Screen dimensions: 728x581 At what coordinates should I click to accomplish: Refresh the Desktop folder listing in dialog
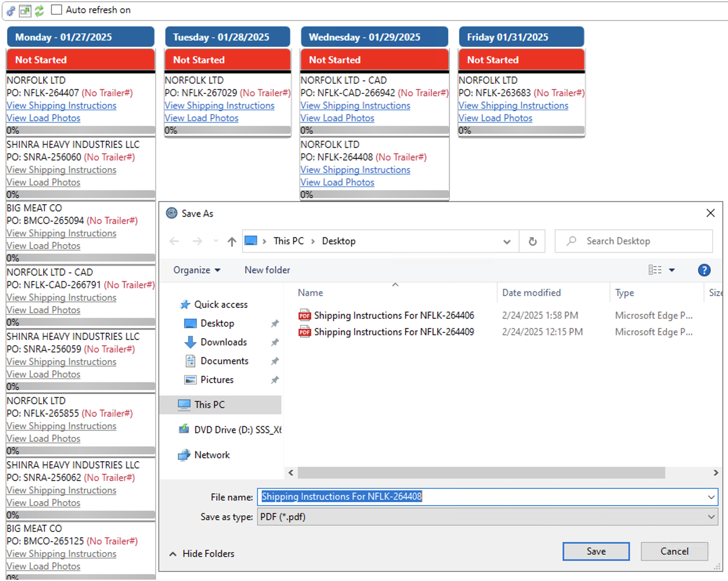coord(532,241)
